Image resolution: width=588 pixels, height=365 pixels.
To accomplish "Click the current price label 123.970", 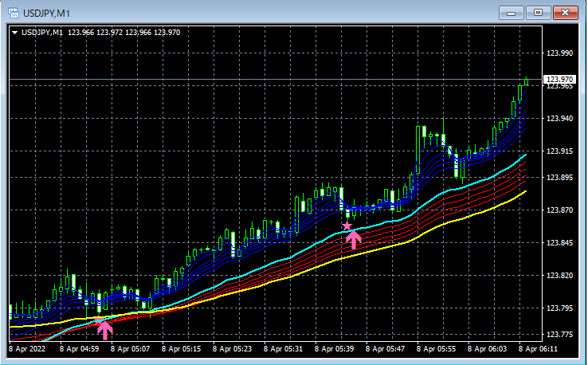I will point(559,79).
